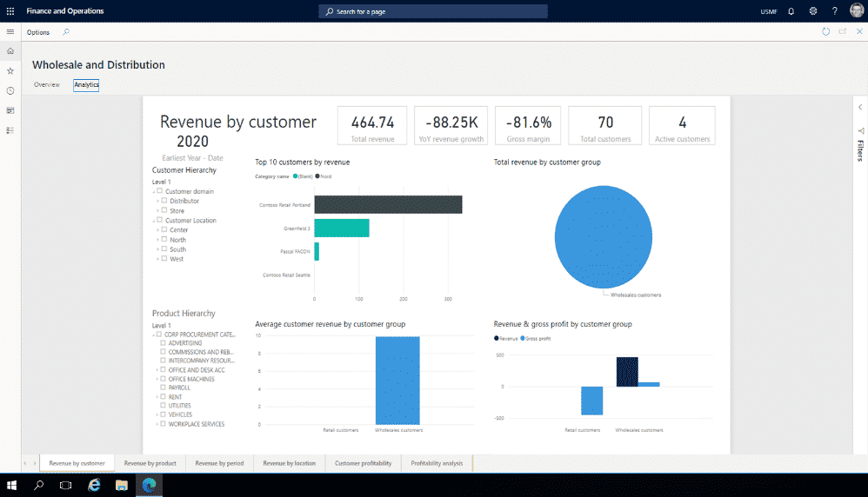Select the Analytics tab
This screenshot has height=497, width=868.
pos(86,84)
